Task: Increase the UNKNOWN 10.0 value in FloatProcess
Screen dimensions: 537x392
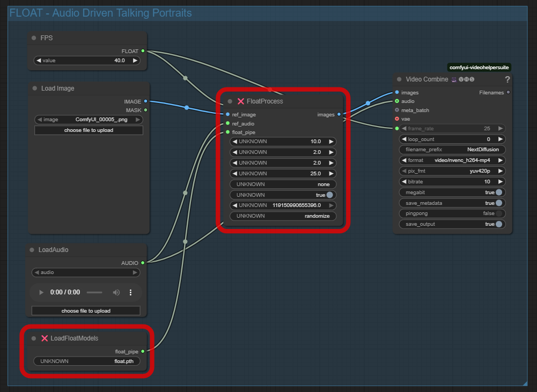Action: tap(331, 142)
